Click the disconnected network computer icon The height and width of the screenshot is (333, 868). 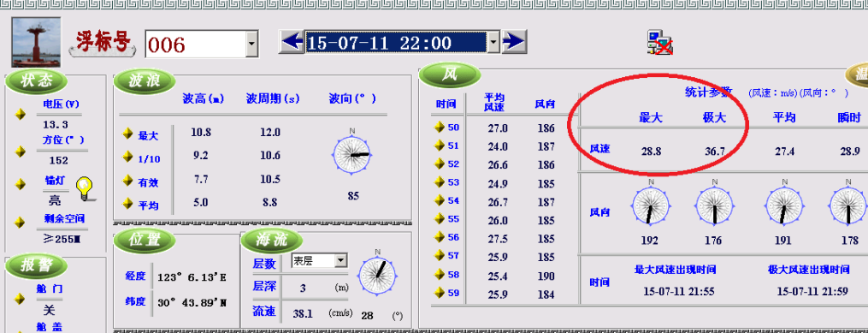coord(660,43)
